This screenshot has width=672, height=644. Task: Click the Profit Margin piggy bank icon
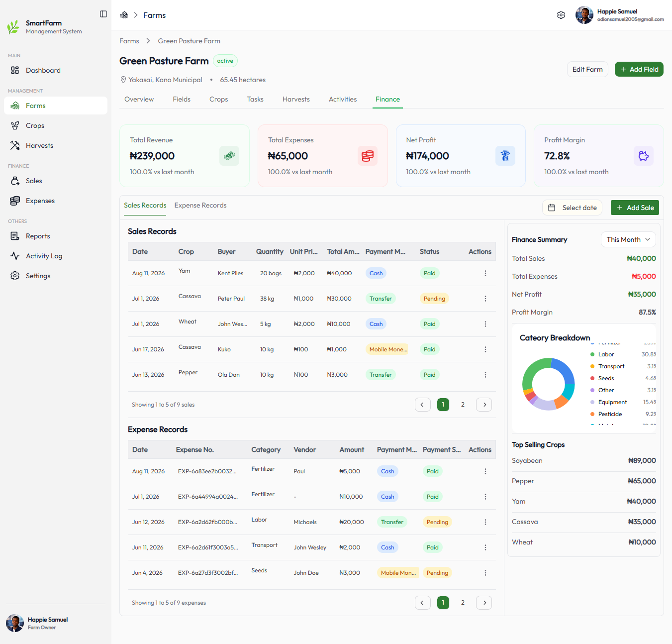pos(644,156)
